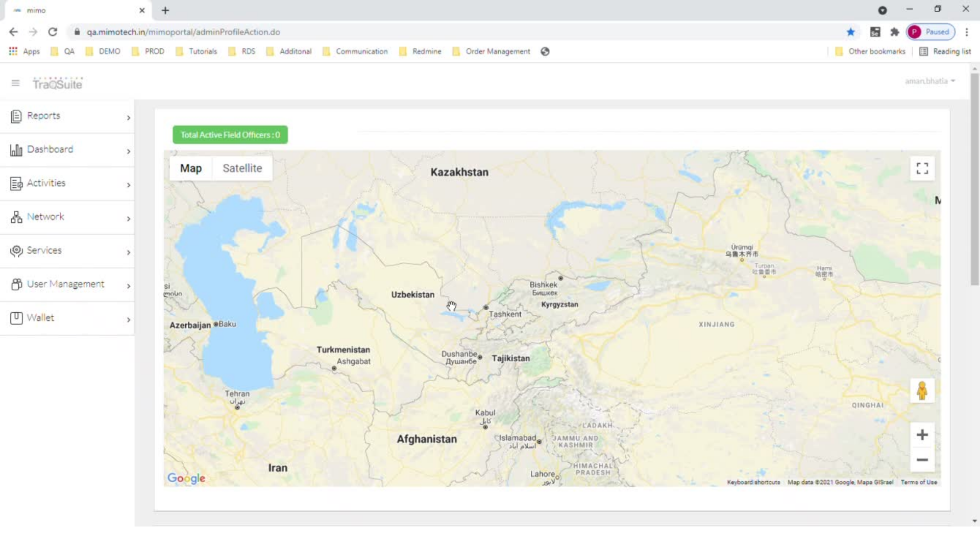
Task: Open the Dashboard section icon
Action: click(16, 149)
